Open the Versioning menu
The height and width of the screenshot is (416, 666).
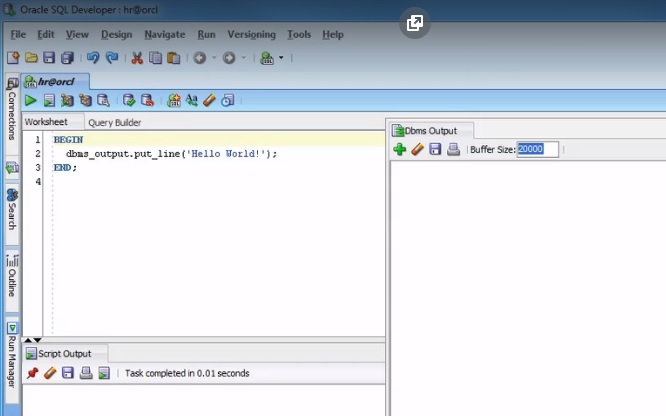click(251, 34)
